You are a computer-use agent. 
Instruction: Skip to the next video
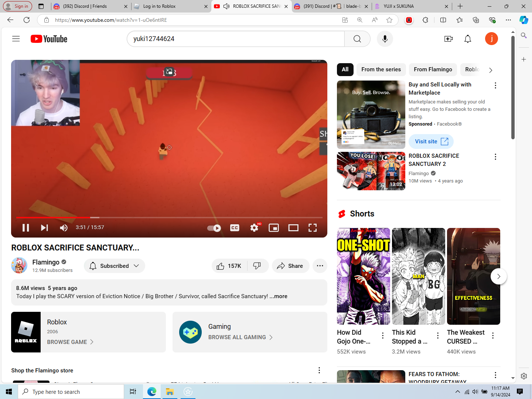coord(44,228)
